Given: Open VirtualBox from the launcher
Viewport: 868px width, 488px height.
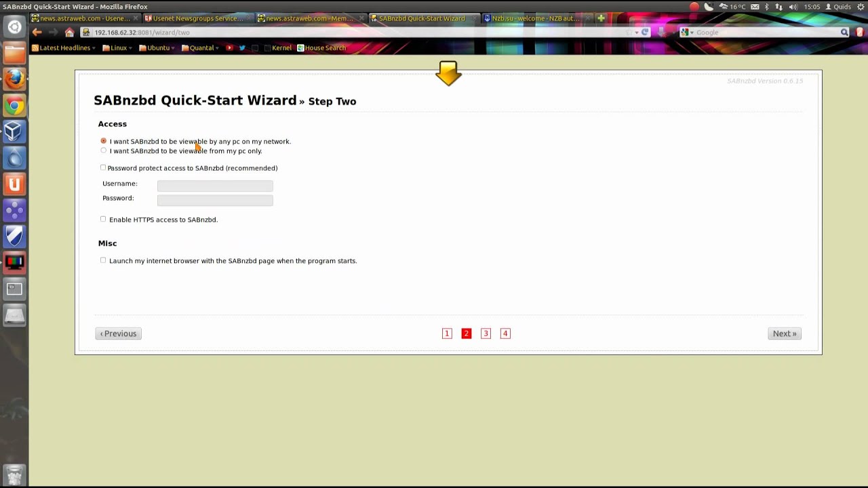Looking at the screenshot, I should coord(14,131).
